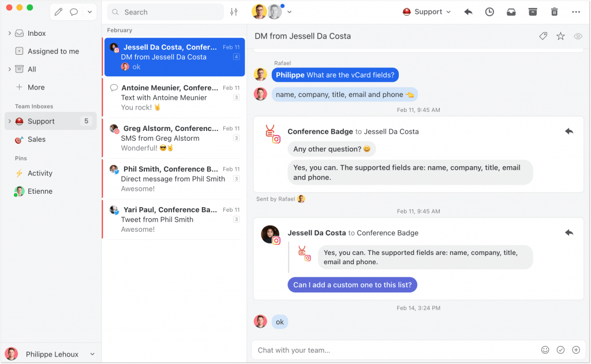Viewport: 591px width, 364px height.
Task: Open search filters with the sliders icon
Action: tap(234, 12)
